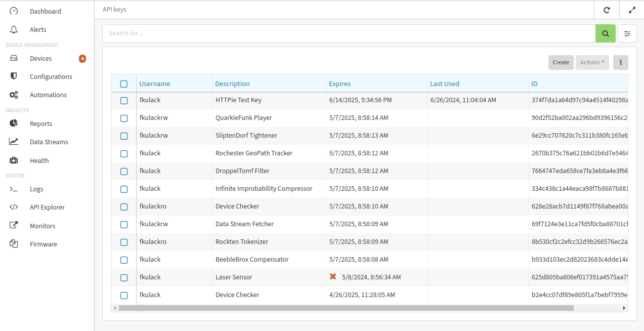Open the Dashboard gauge icon
Image resolution: width=644 pixels, height=331 pixels.
tap(14, 11)
